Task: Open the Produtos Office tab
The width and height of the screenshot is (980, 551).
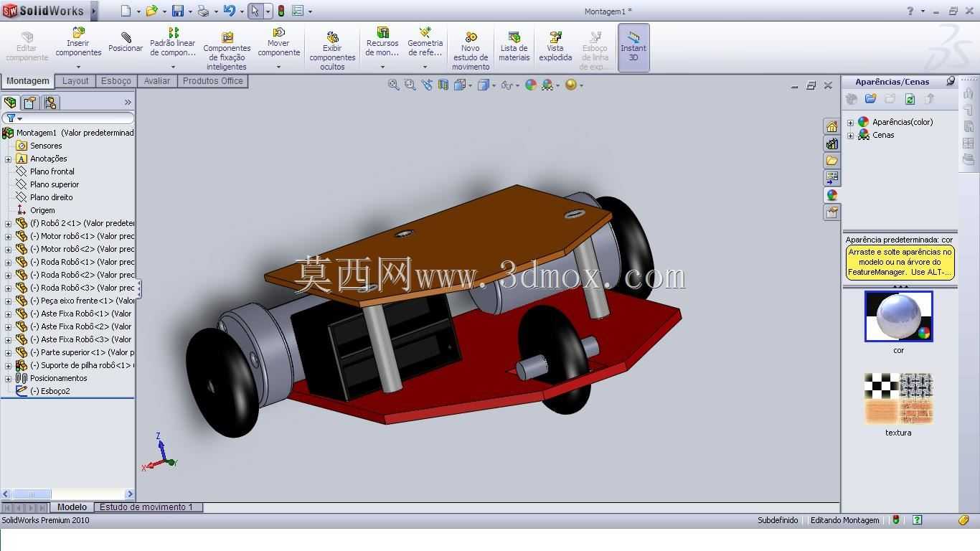Action: (212, 81)
